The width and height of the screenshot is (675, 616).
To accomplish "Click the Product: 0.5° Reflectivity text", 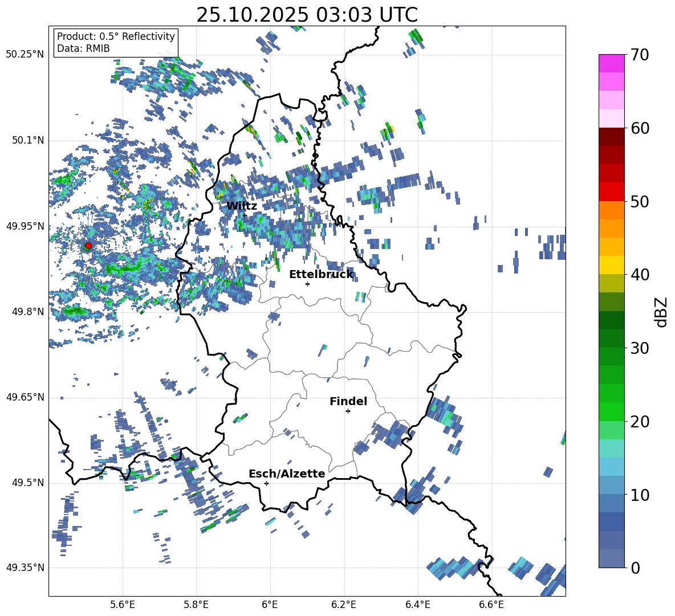I will [116, 36].
